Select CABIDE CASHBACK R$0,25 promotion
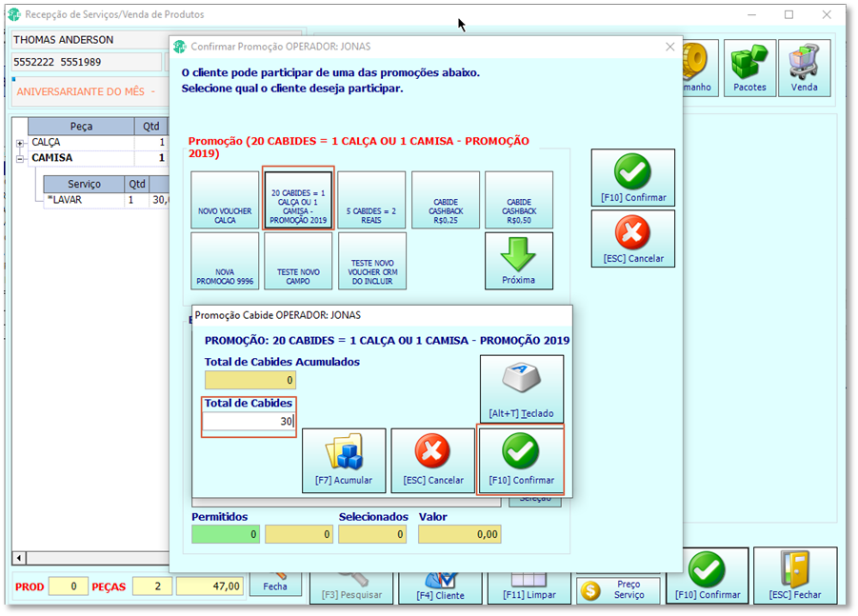 (x=446, y=200)
